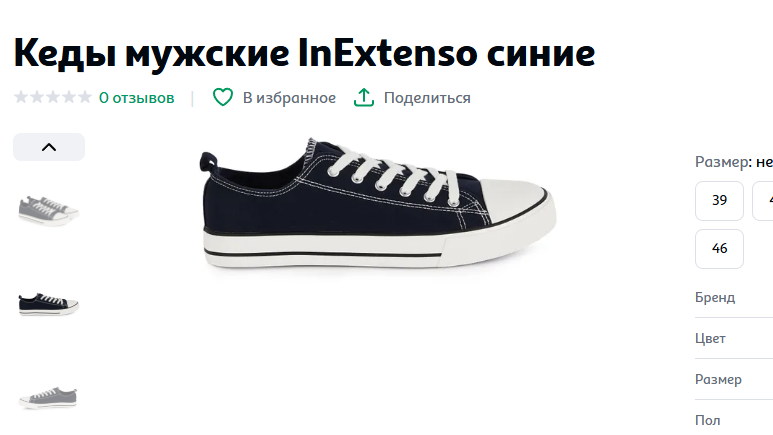Click the Бренд specification row
Image resolution: width=773 pixels, height=435 pixels.
tap(734, 297)
